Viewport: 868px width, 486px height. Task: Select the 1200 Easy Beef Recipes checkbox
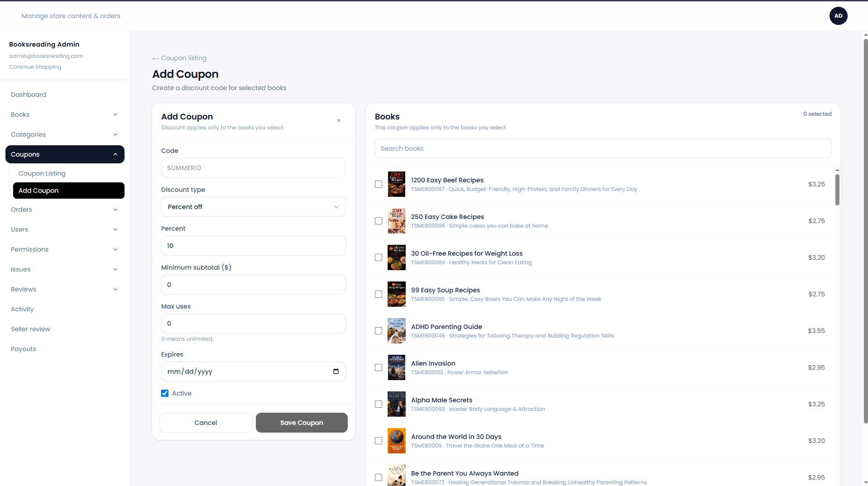pyautogui.click(x=379, y=184)
